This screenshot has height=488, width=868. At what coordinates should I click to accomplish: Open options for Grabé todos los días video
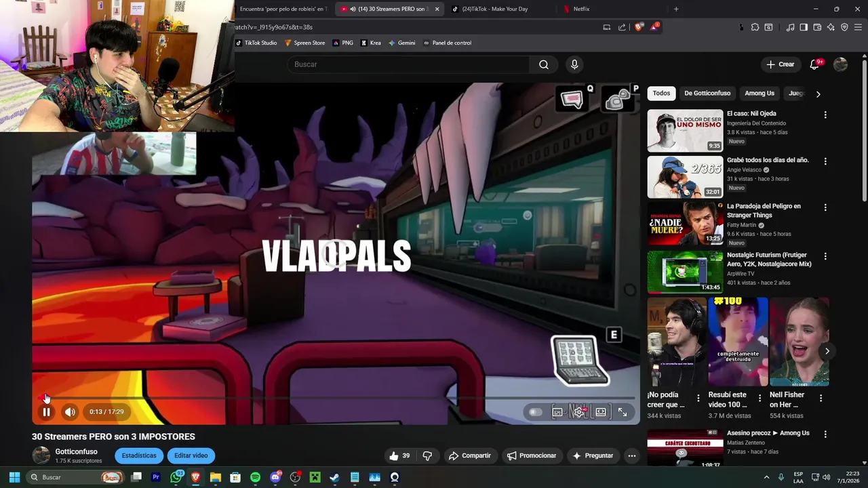[825, 162]
